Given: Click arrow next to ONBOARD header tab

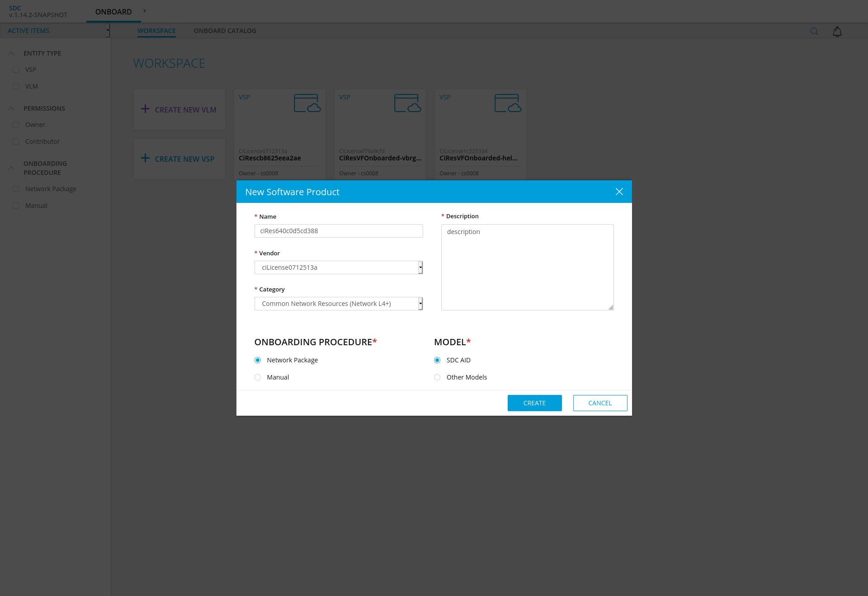Looking at the screenshot, I should pos(145,11).
